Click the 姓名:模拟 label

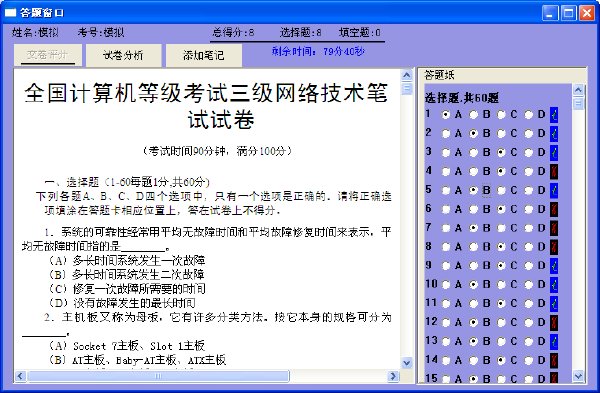pos(35,33)
